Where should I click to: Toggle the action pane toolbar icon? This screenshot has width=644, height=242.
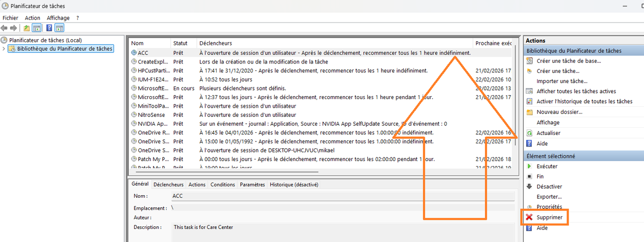tap(59, 28)
